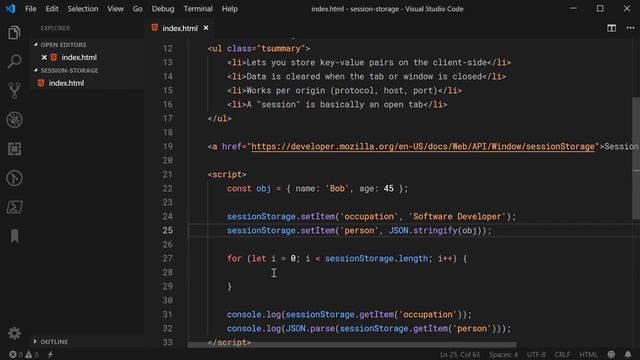Open the Explorer view in activity bar
The width and height of the screenshot is (640, 360).
(14, 33)
